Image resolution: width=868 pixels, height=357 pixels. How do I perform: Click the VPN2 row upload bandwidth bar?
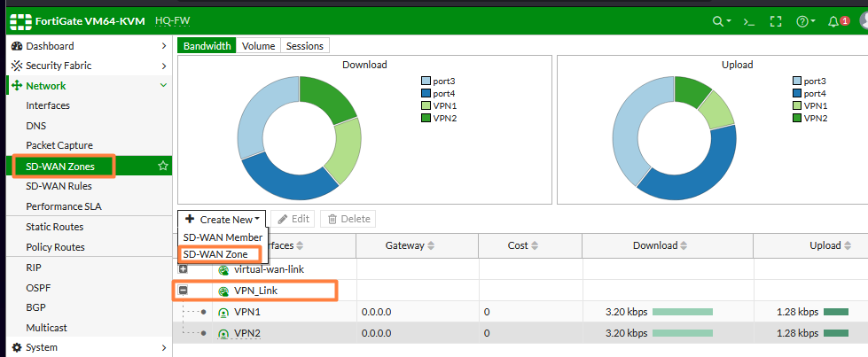click(x=836, y=334)
